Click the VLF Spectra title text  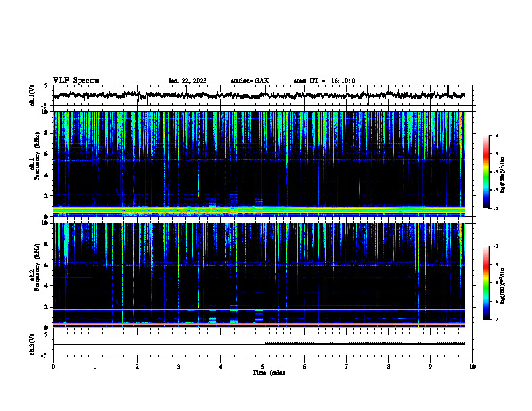tap(76, 81)
